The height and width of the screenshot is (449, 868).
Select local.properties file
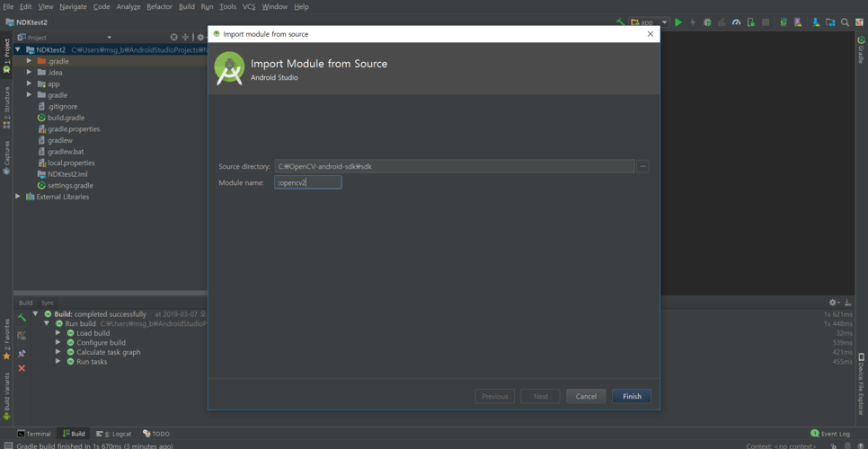point(66,163)
